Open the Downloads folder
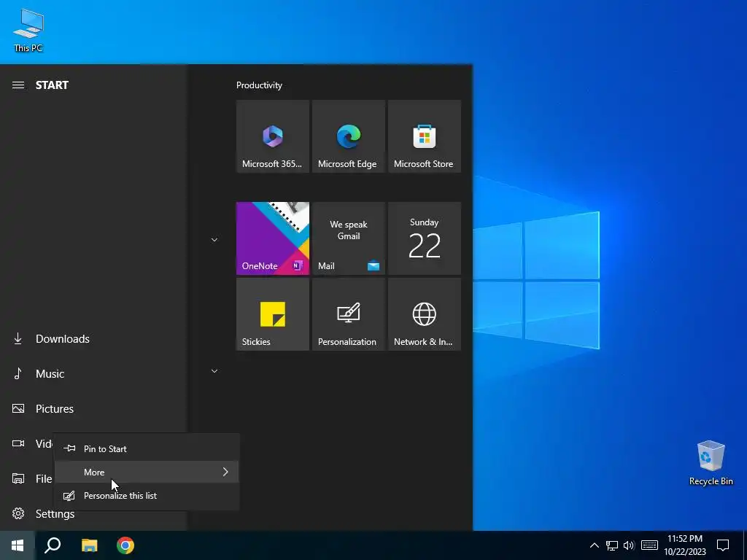 93,338
